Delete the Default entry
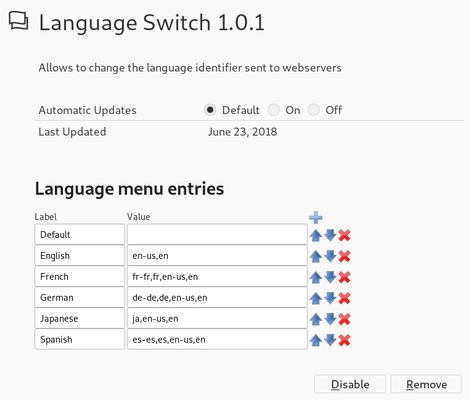This screenshot has height=400, width=469. click(x=344, y=235)
